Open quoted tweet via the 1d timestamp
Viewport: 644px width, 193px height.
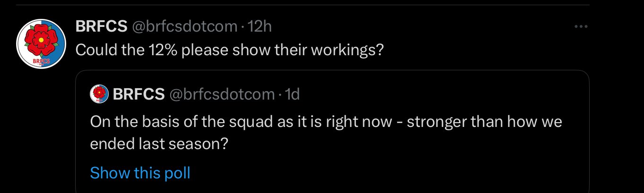(x=293, y=94)
